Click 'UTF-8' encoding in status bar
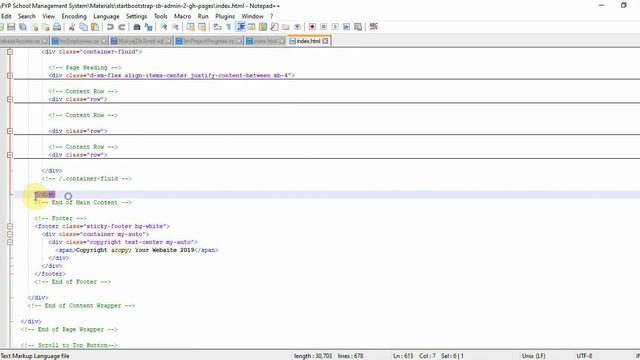Viewport: 640px width, 360px height. pyautogui.click(x=584, y=356)
